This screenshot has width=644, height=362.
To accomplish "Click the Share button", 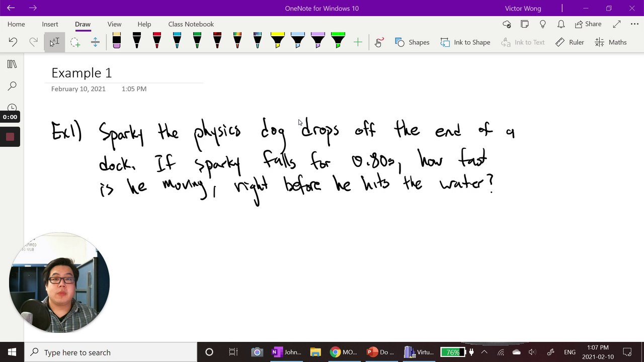I will 588,24.
